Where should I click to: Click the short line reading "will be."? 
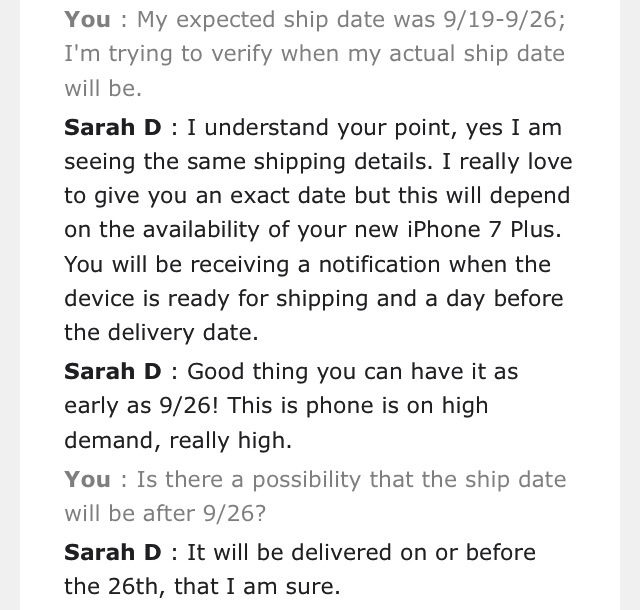click(x=103, y=88)
